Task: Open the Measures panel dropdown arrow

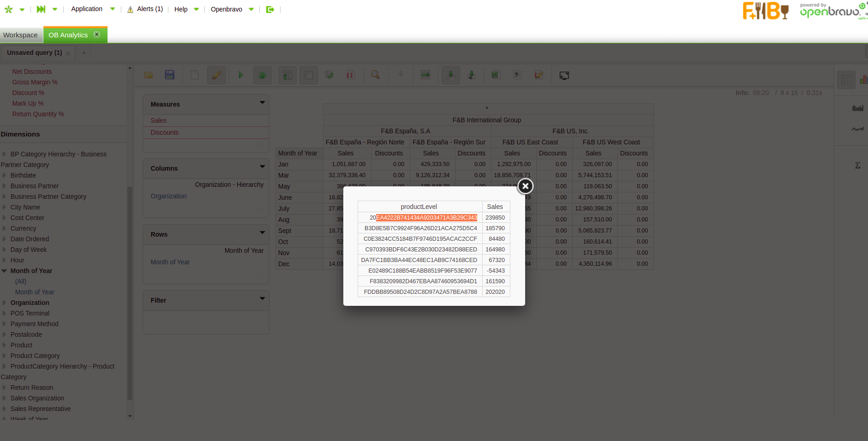Action: [x=262, y=103]
